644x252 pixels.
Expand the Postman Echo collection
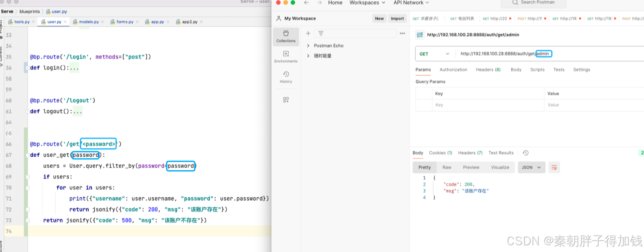(308, 45)
